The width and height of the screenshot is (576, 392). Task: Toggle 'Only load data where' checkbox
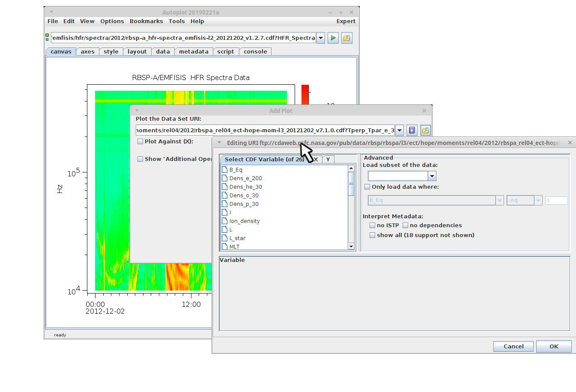click(367, 187)
